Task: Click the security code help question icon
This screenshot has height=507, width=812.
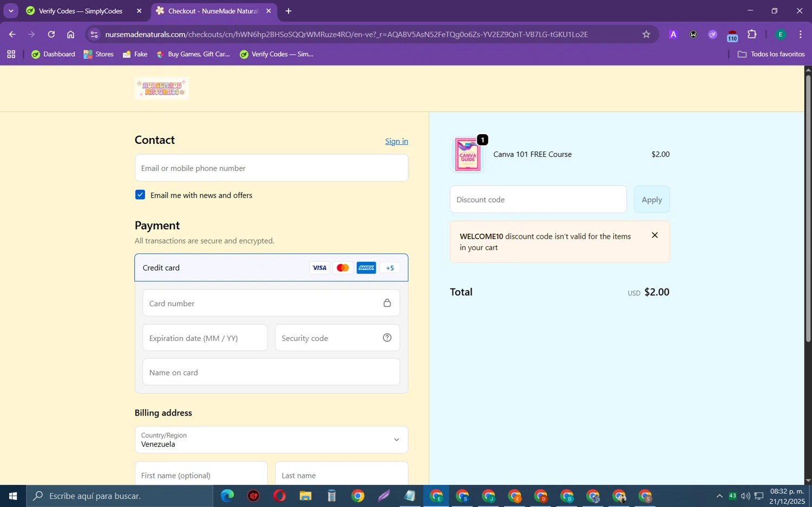Action: coord(387,338)
